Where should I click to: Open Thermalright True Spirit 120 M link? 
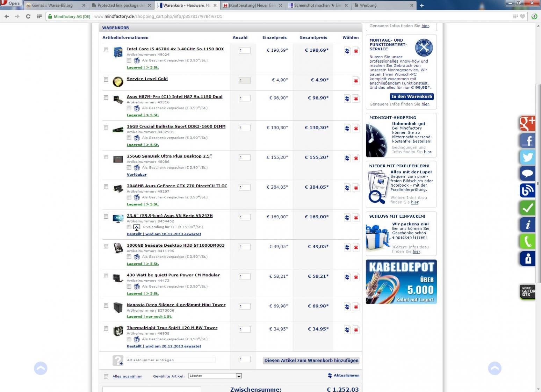172,328
